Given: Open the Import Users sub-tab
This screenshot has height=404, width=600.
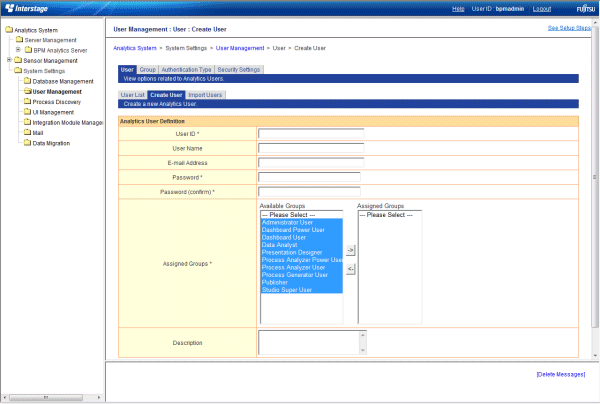Looking at the screenshot, I should coord(205,94).
